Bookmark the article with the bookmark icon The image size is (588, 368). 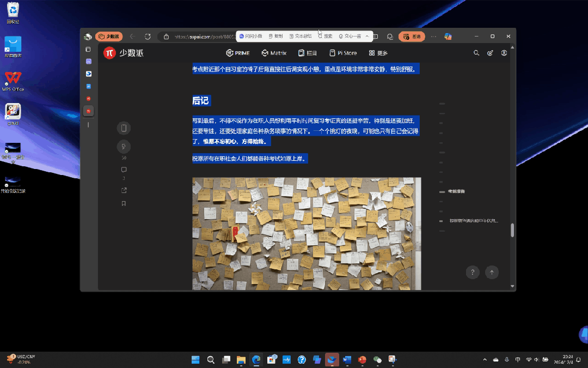pyautogui.click(x=124, y=203)
